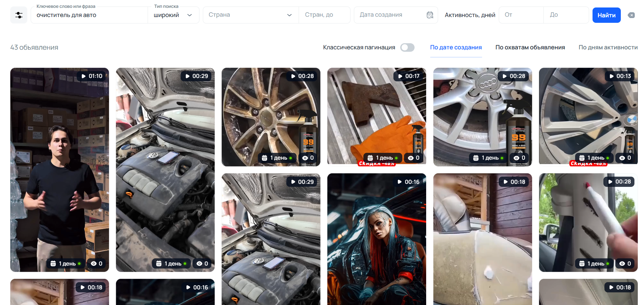Click the eye views icon on Audi wheel card
Screen dimensions: 644x305
coord(516,158)
